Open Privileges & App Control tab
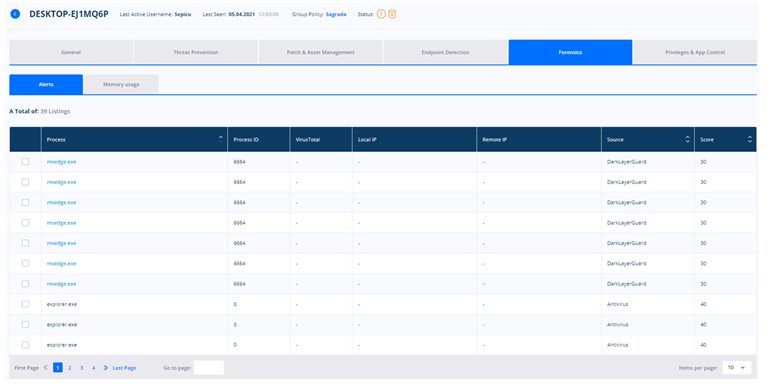770x390 pixels. [x=695, y=52]
